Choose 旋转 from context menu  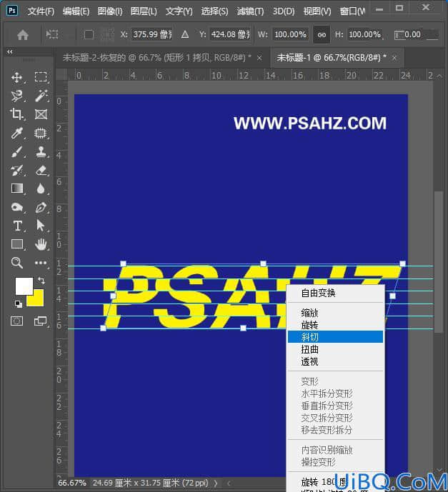(335, 325)
